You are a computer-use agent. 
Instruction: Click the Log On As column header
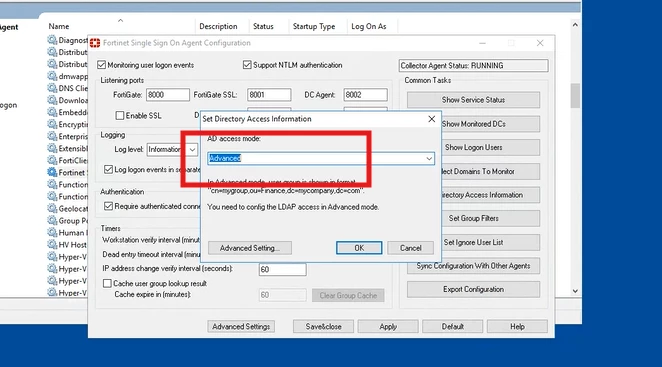(x=369, y=26)
